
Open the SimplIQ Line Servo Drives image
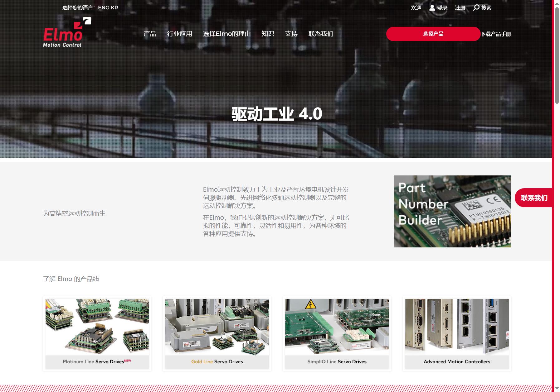click(337, 327)
